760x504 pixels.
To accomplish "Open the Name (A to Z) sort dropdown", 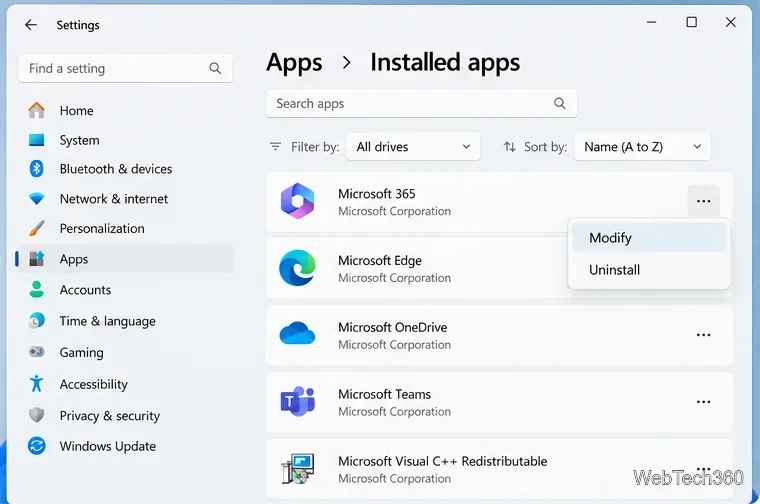I will (642, 146).
